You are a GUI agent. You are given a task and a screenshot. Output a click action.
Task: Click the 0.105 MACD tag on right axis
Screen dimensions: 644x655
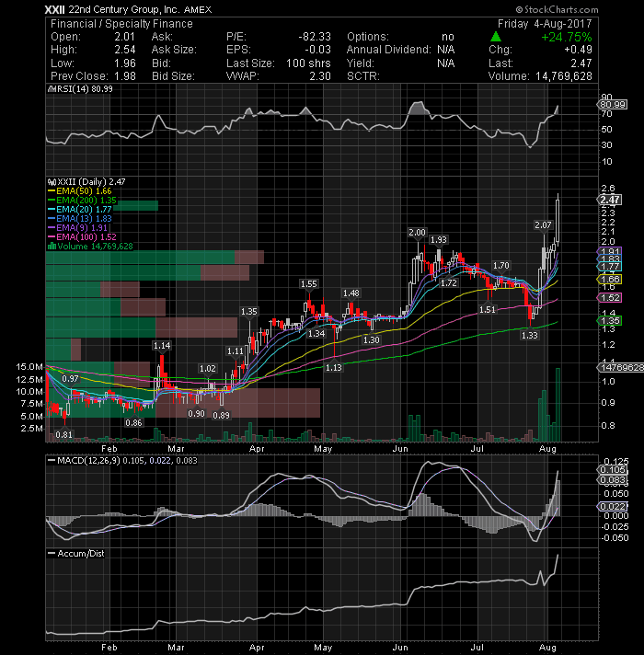click(613, 470)
